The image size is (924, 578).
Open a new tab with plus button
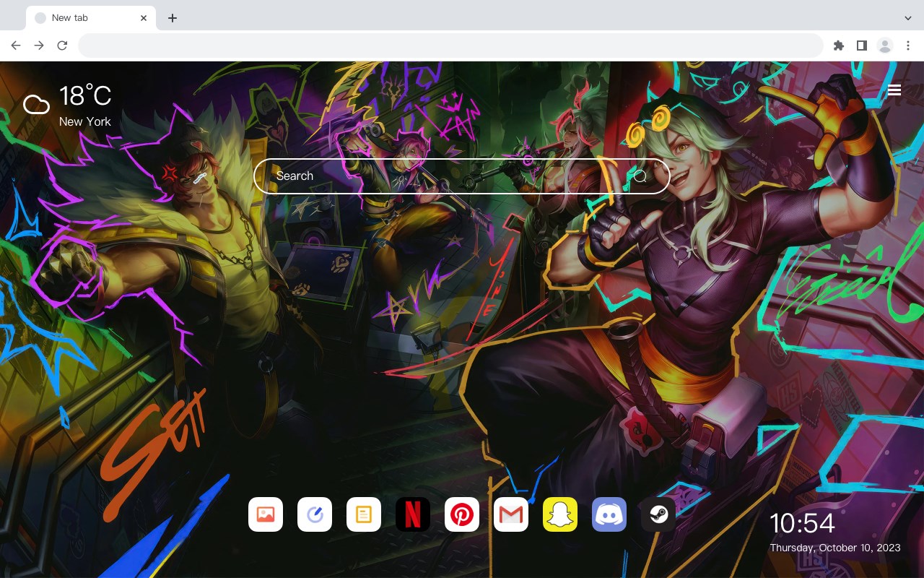click(172, 18)
